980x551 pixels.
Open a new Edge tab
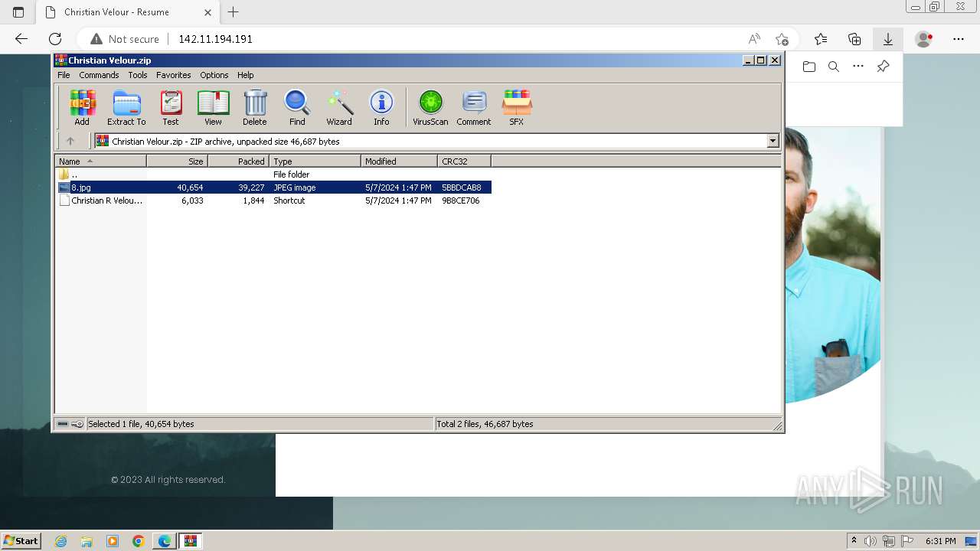[234, 12]
